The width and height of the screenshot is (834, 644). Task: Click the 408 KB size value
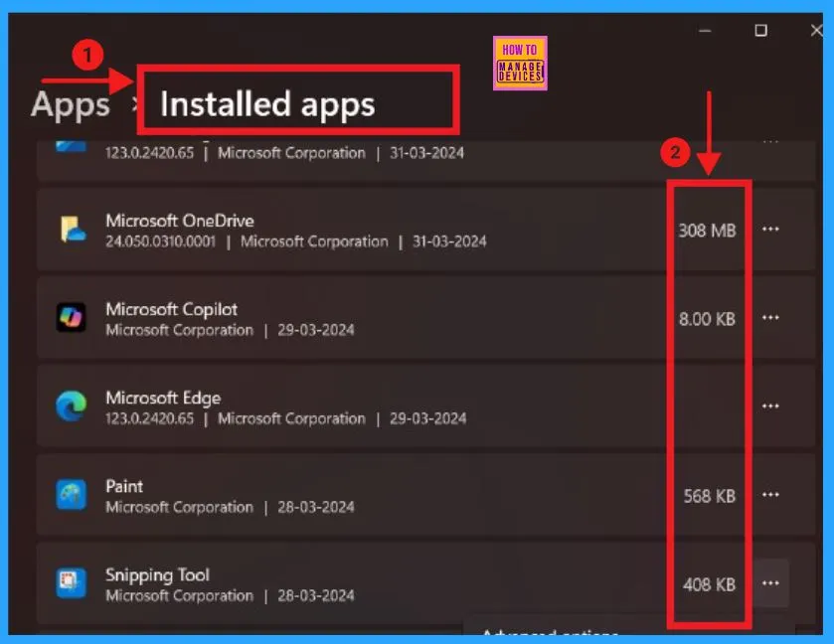pyautogui.click(x=710, y=584)
